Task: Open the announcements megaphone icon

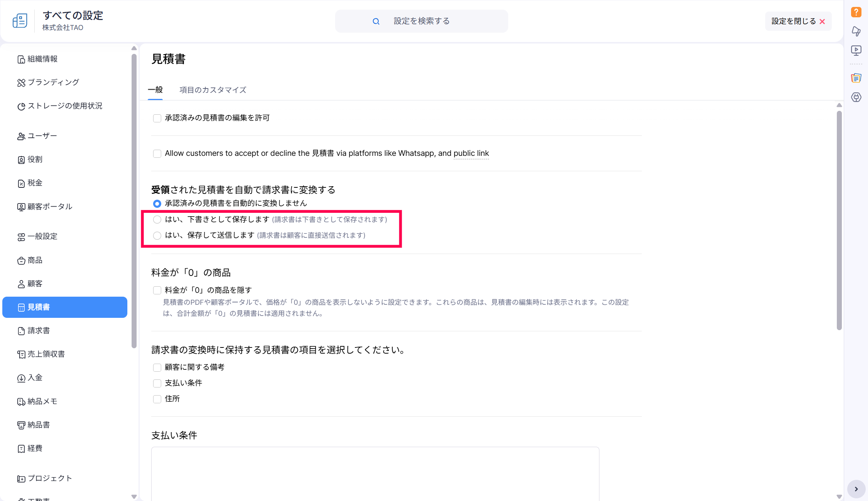Action: pyautogui.click(x=856, y=31)
